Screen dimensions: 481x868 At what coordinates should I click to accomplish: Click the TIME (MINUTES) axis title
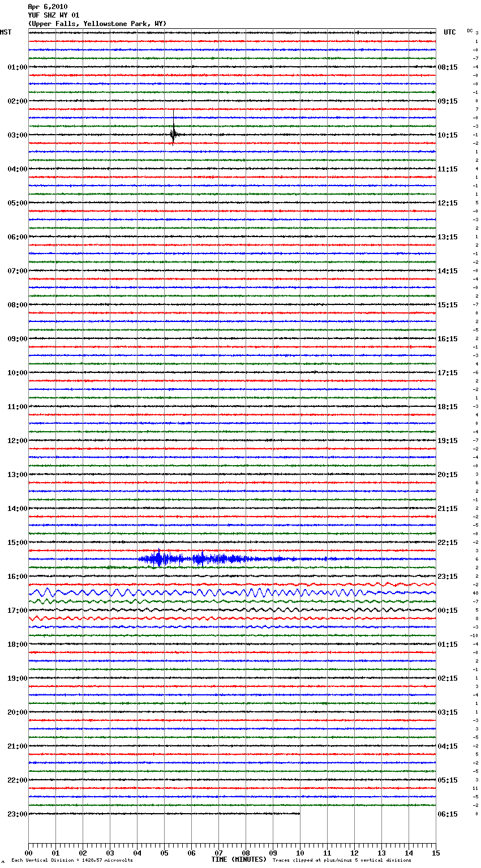(239, 860)
